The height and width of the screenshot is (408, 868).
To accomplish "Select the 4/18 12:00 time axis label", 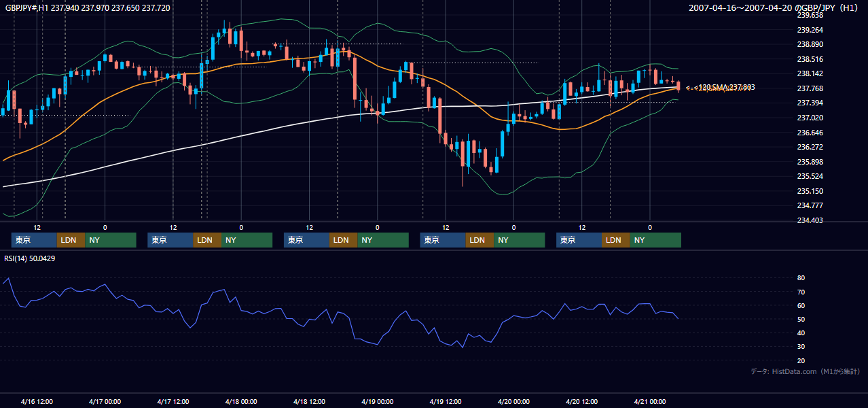I will [x=309, y=401].
